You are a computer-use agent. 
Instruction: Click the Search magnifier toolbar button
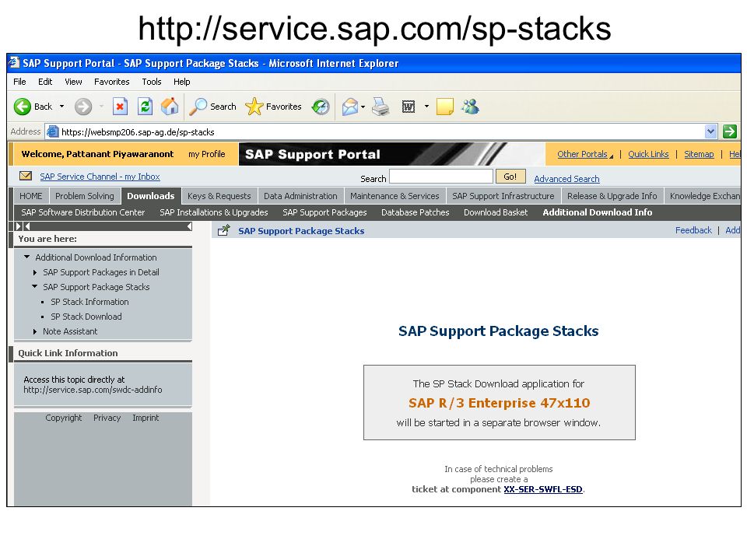tap(212, 107)
